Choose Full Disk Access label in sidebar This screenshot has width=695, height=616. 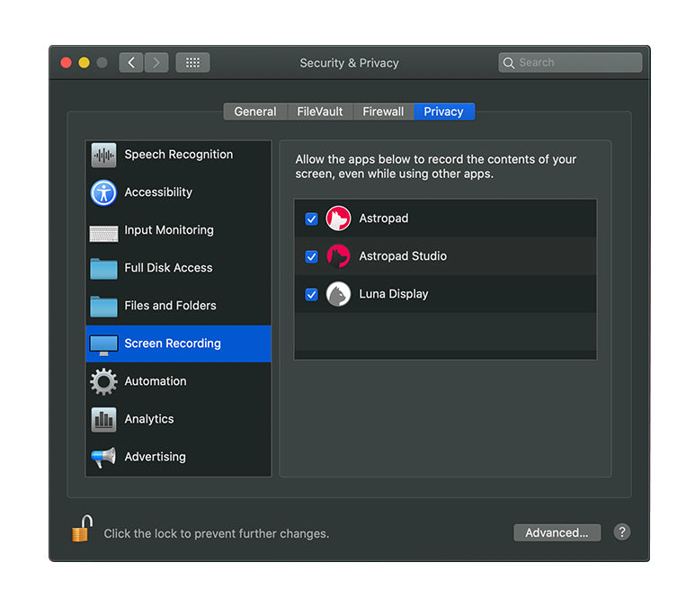click(168, 268)
